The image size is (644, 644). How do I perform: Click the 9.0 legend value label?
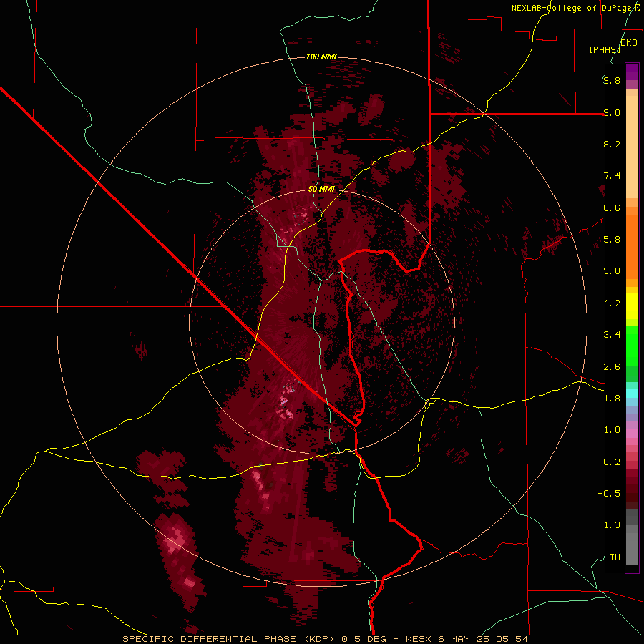[x=612, y=112]
